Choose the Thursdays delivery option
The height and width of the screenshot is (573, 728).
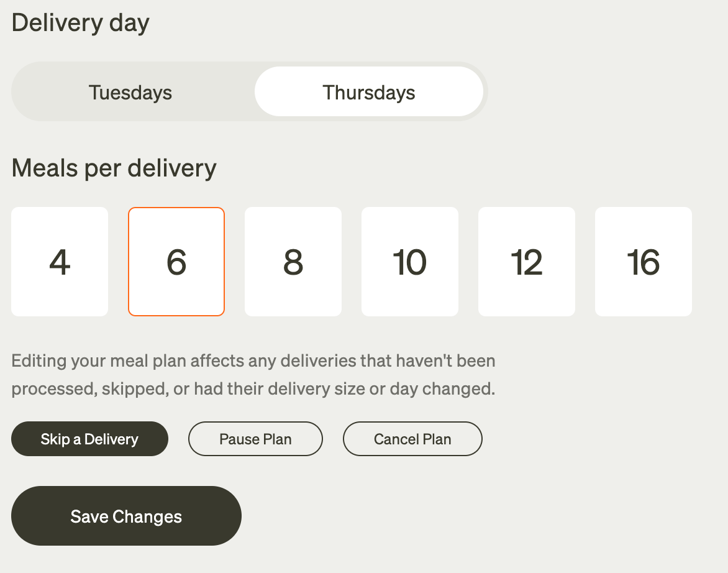pos(369,93)
